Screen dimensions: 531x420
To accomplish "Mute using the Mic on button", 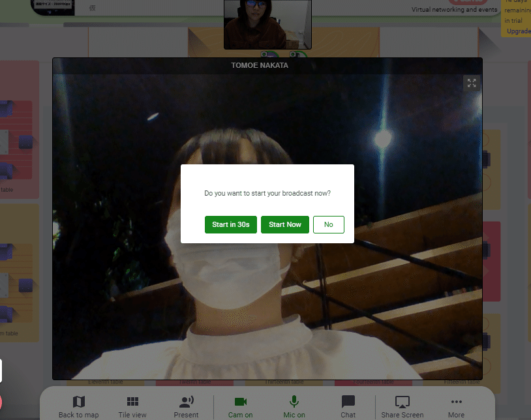I will (x=294, y=407).
